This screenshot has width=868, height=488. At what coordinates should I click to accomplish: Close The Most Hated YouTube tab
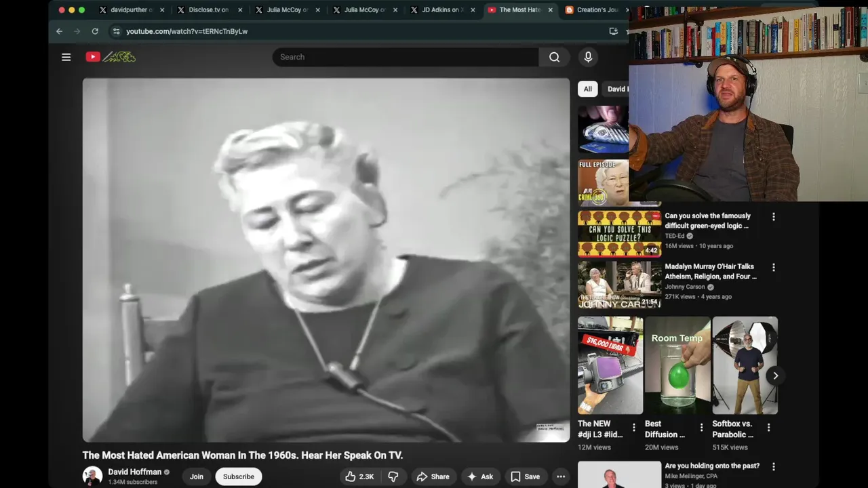tap(551, 10)
